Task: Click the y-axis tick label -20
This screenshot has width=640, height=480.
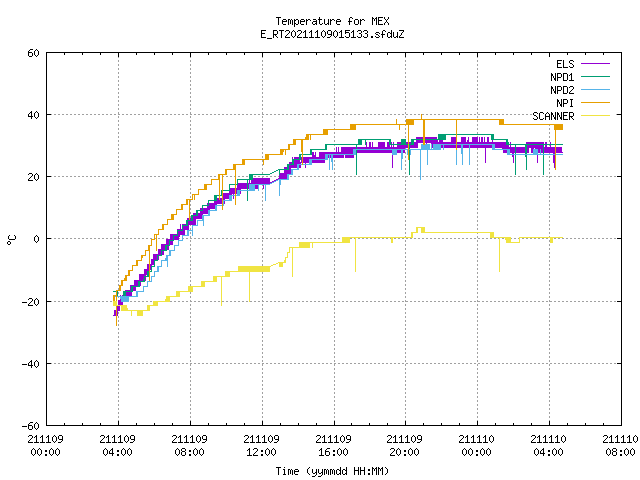Action: point(31,302)
